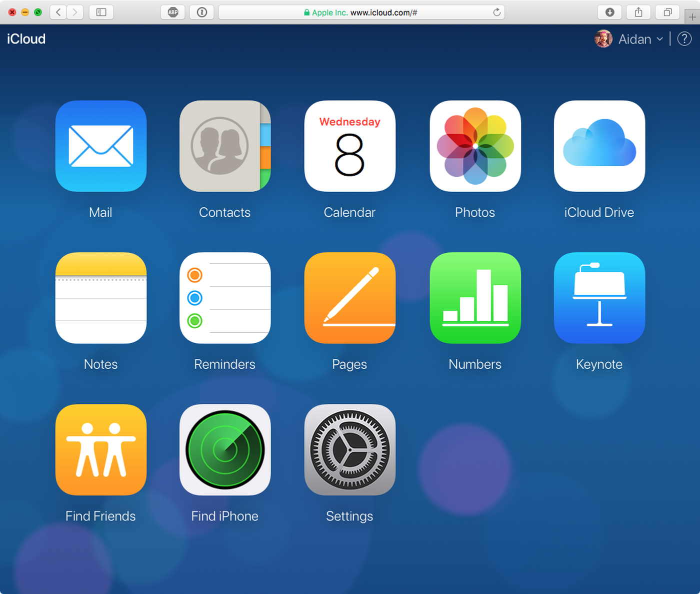Click the Pages label text

(x=349, y=364)
